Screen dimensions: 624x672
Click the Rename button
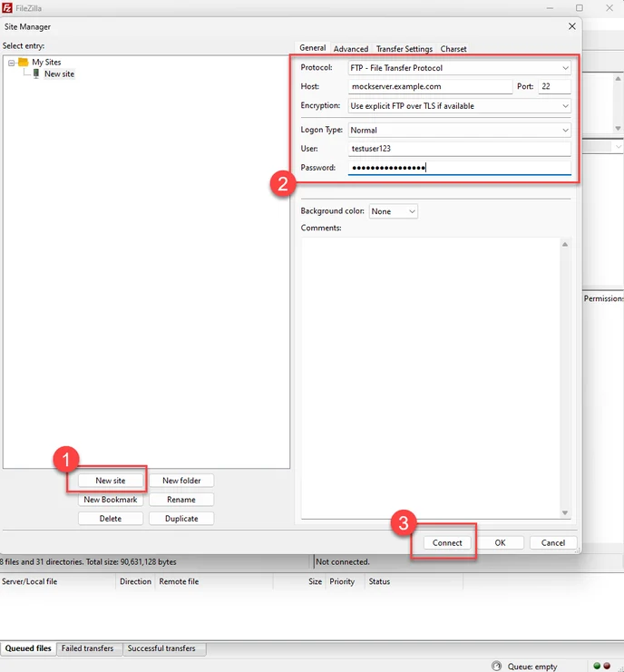pyautogui.click(x=181, y=500)
